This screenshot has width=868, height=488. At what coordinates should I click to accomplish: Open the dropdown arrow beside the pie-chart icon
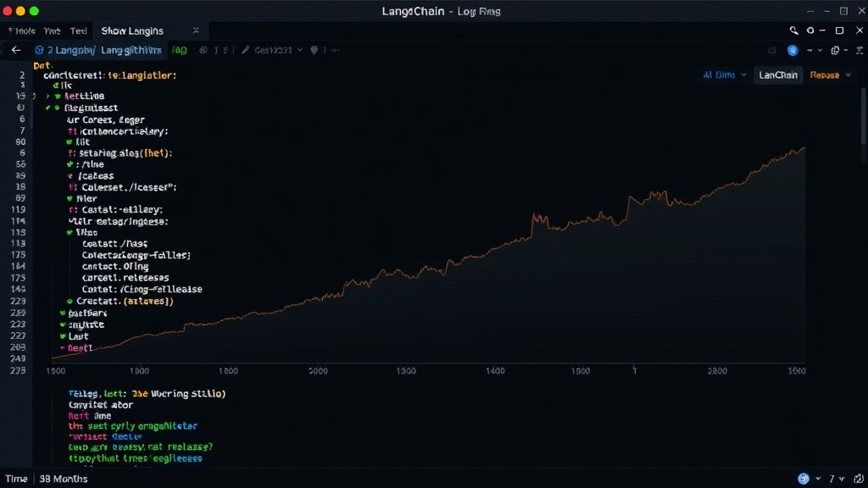[x=846, y=50]
